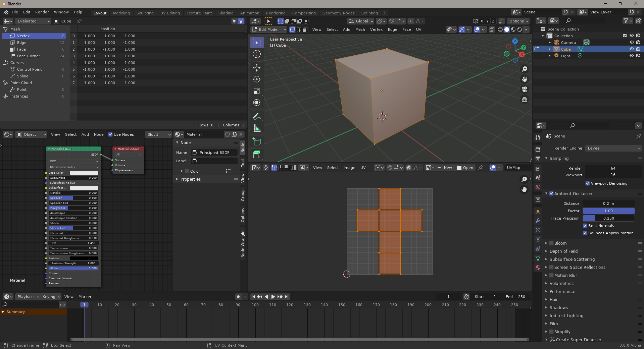
Task: Select the Annotate tool
Action: pos(257,117)
